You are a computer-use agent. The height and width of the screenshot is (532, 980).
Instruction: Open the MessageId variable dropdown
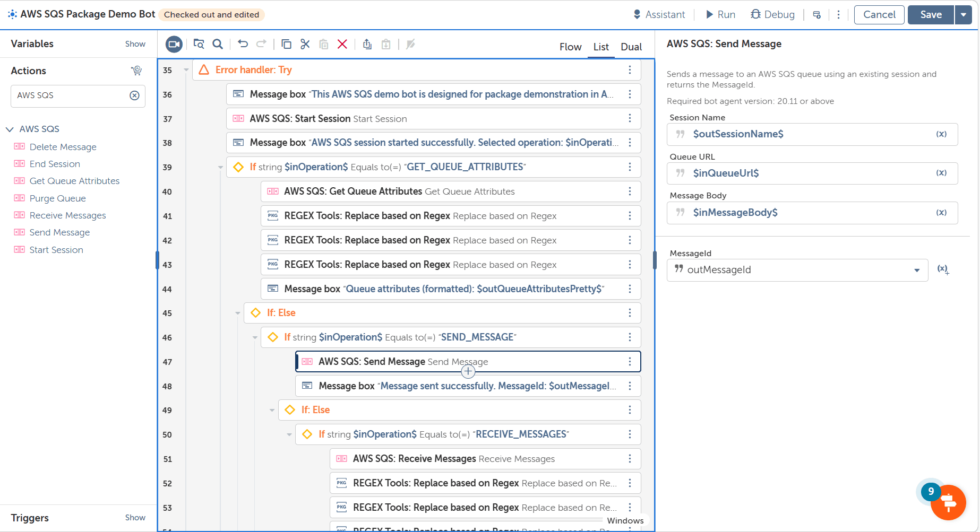coord(917,271)
